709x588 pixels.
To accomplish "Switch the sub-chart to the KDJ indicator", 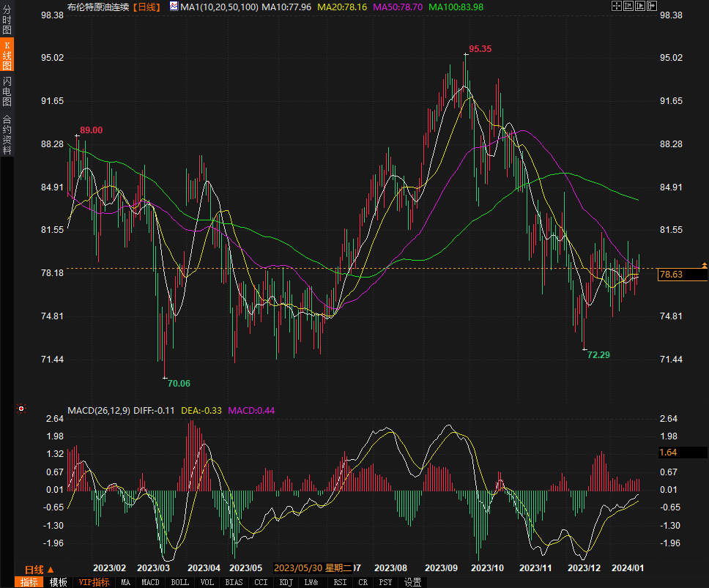I will (x=283, y=582).
